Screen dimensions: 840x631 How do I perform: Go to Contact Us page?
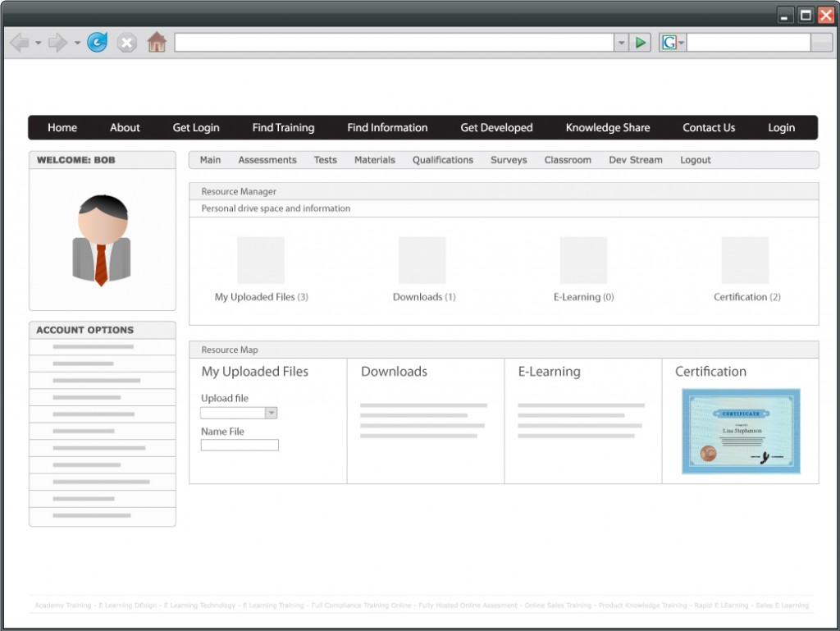click(x=709, y=127)
